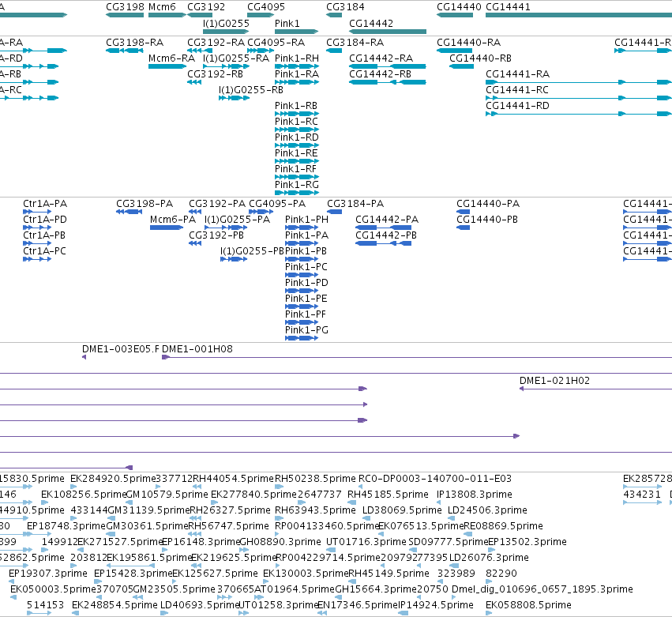Select EST LD26076.3prime

pos(454,566)
